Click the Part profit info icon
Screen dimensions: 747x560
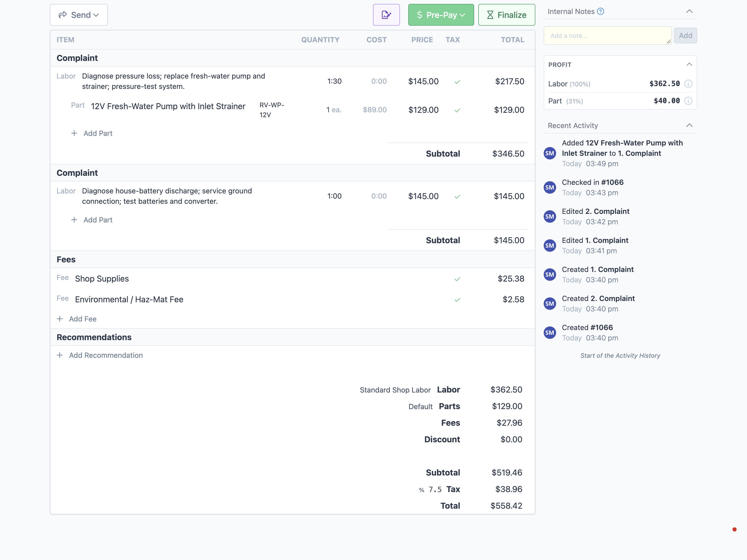pyautogui.click(x=688, y=101)
